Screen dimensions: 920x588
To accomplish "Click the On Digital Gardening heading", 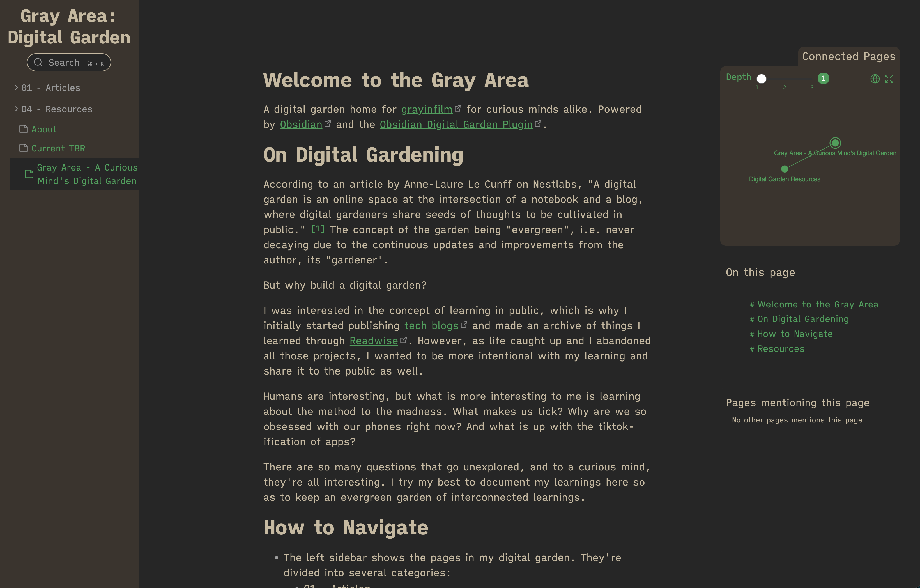I will point(363,155).
